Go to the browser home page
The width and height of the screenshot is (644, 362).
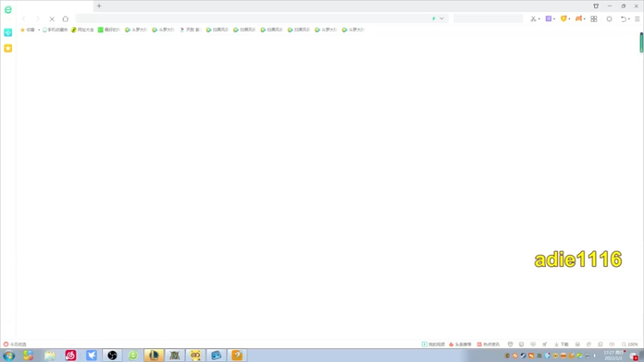click(65, 19)
